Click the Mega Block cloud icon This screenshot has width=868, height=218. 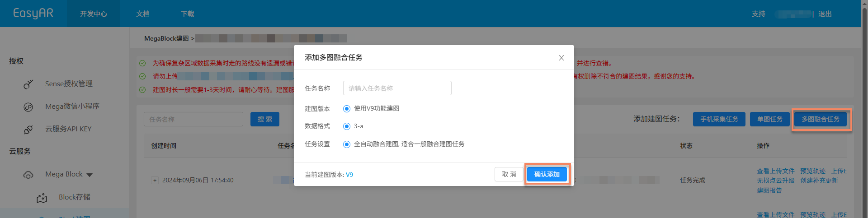(28, 175)
